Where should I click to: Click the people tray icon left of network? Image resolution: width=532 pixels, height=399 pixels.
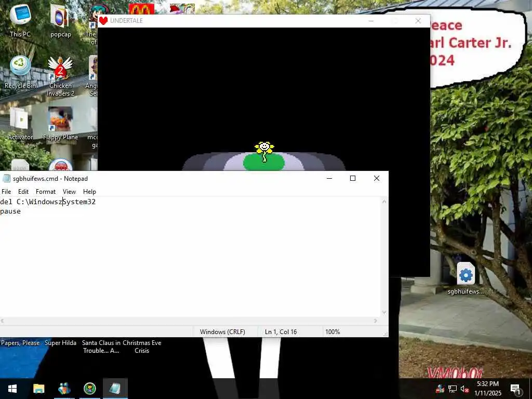tap(440, 389)
